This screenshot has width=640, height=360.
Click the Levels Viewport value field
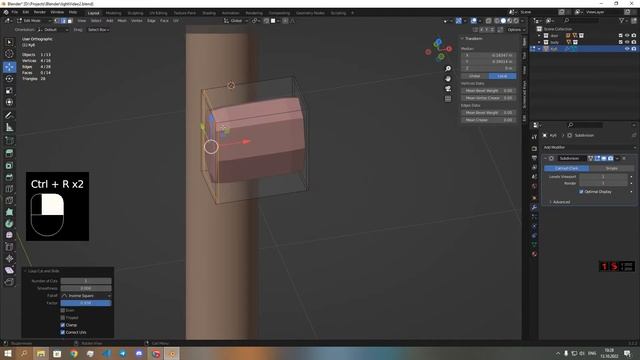click(x=603, y=177)
